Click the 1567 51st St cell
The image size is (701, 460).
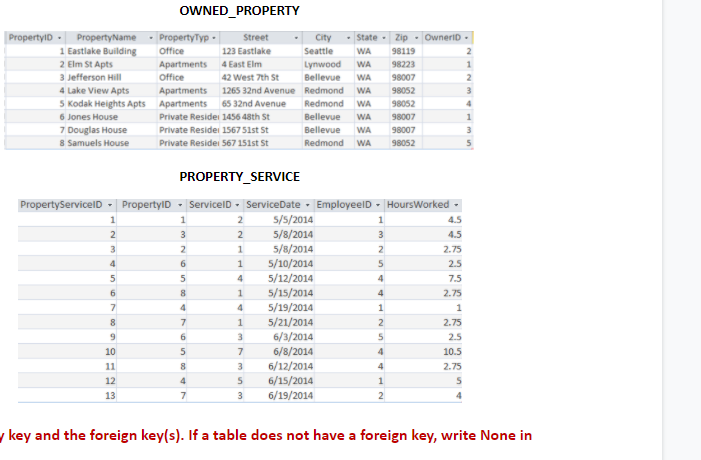261,130
